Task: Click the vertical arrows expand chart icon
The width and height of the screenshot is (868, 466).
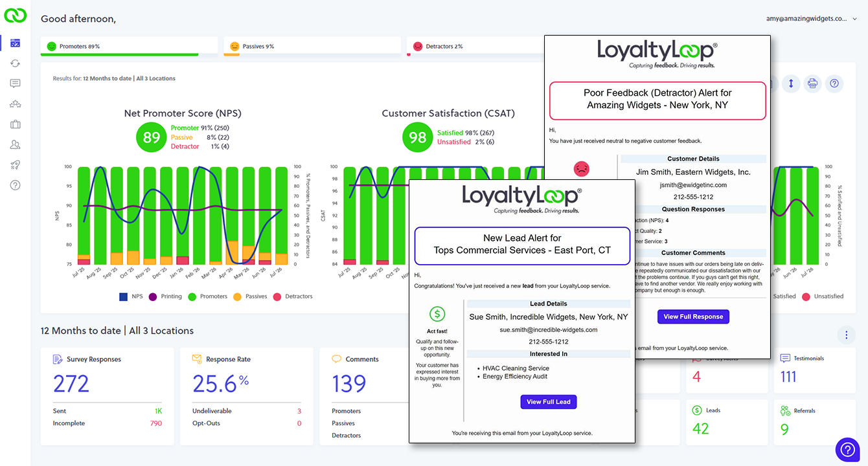Action: coord(790,83)
